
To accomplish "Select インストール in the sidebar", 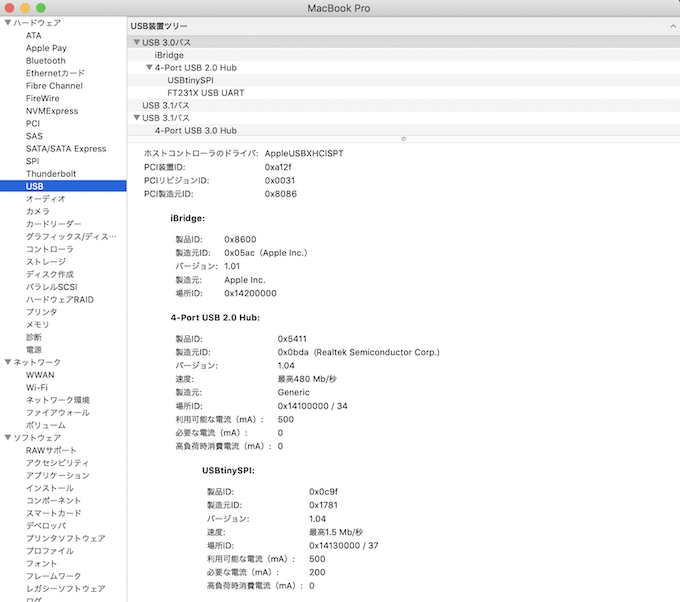I will (x=49, y=488).
